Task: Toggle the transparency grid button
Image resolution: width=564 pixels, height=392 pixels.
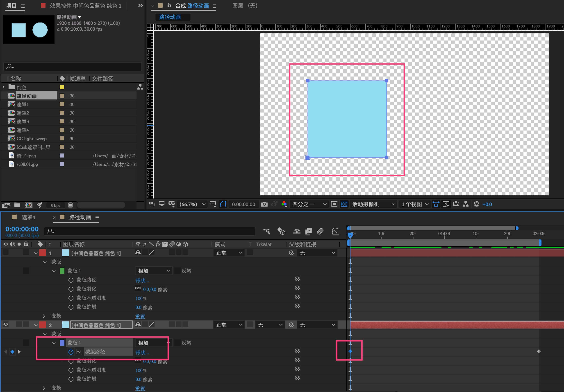Action: coord(344,204)
